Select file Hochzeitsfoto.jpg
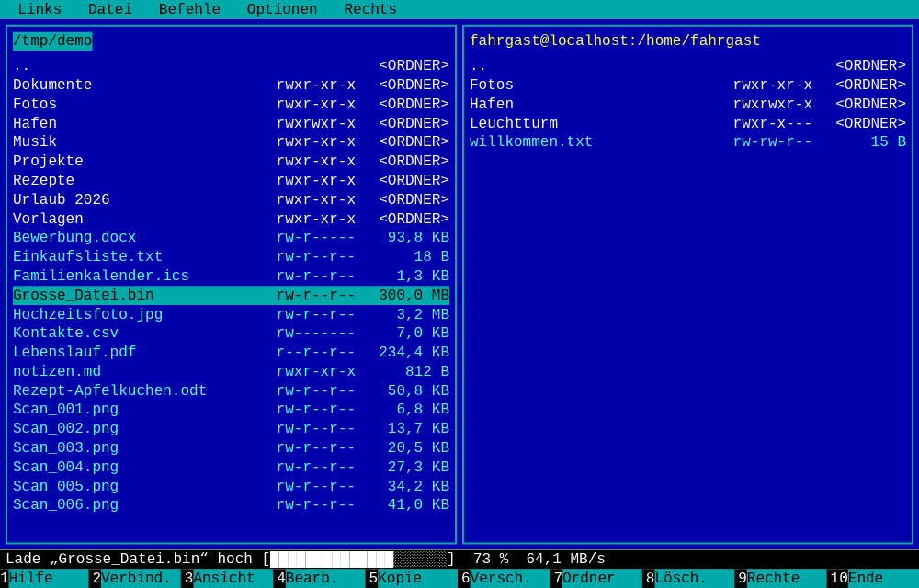The image size is (919, 588). click(x=231, y=314)
